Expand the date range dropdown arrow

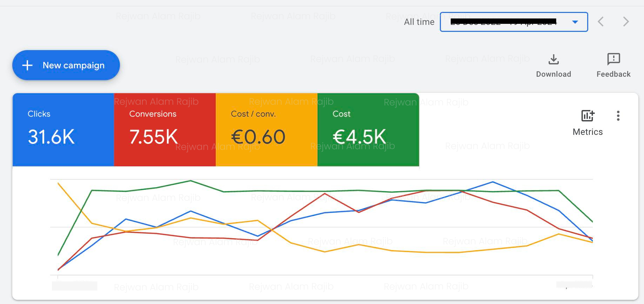(x=575, y=22)
